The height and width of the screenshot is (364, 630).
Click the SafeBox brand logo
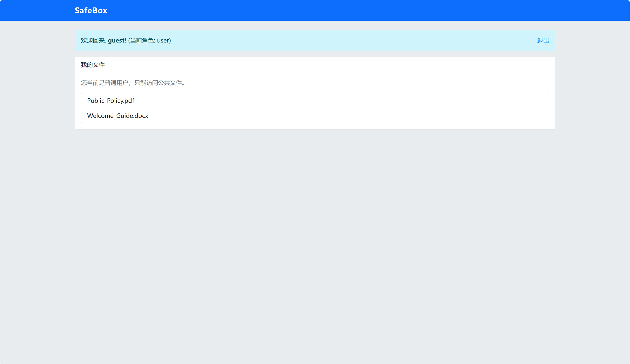(91, 10)
